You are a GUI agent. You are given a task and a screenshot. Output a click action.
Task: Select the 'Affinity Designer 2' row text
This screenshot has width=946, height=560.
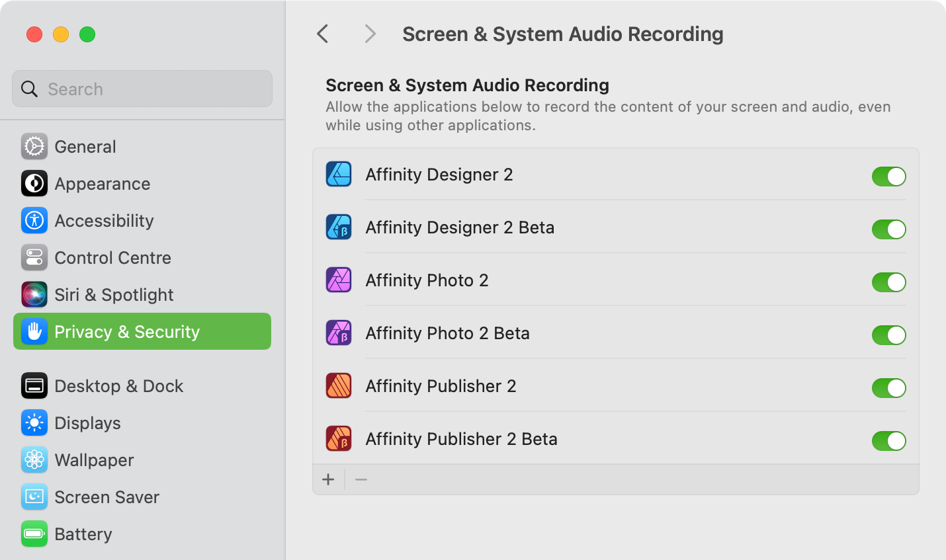click(x=439, y=175)
